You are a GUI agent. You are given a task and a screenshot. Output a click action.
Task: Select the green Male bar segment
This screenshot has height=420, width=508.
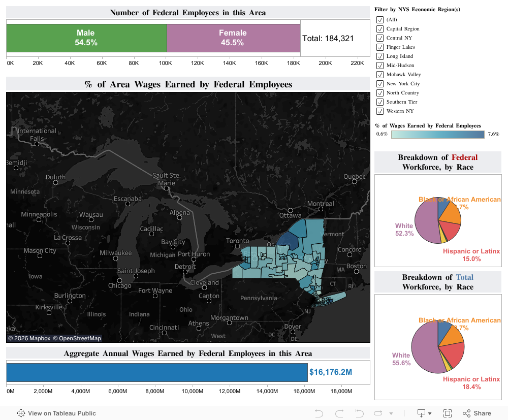(x=86, y=38)
